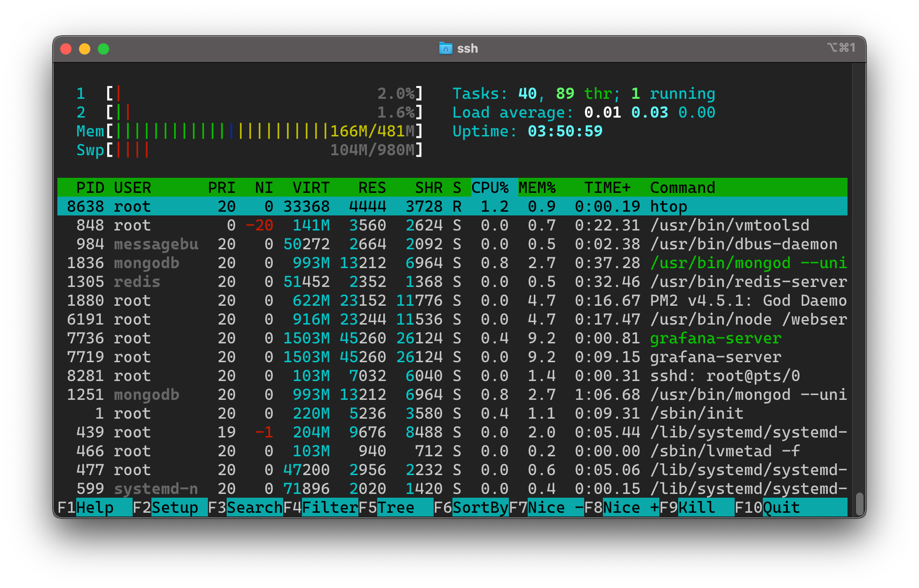Screen dimensions: 919x588
Task: Click the folder icon beside ssh title
Action: 445,48
